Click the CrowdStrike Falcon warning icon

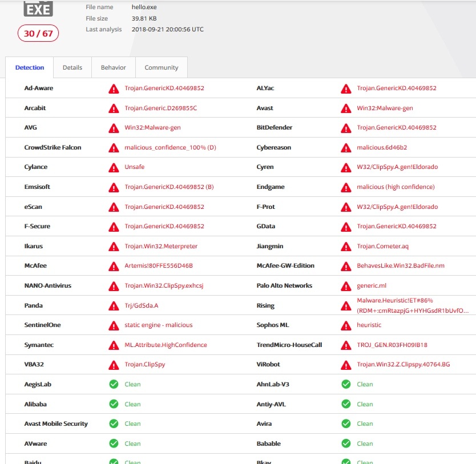114,148
